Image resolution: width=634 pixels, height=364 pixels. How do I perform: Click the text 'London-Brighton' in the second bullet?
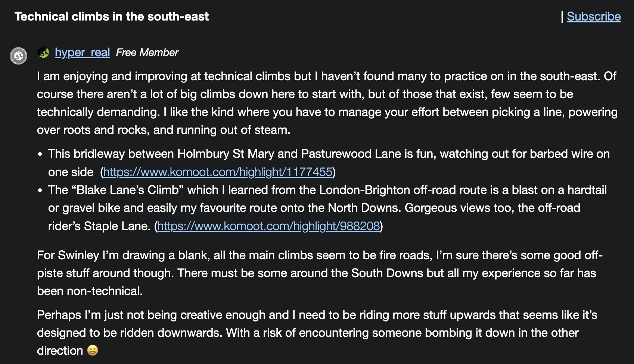coord(364,190)
